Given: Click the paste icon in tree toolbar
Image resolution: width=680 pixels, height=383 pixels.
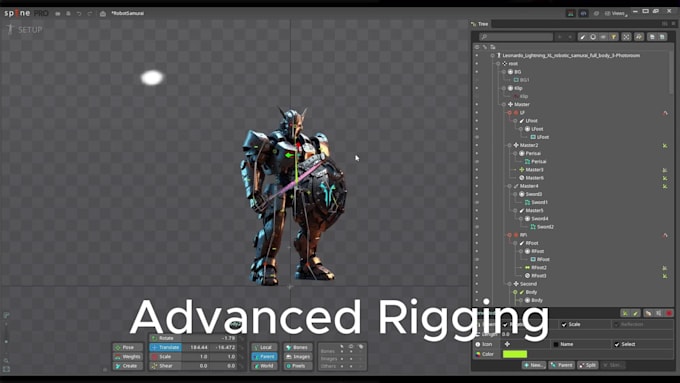Looking at the screenshot, I should 662,37.
